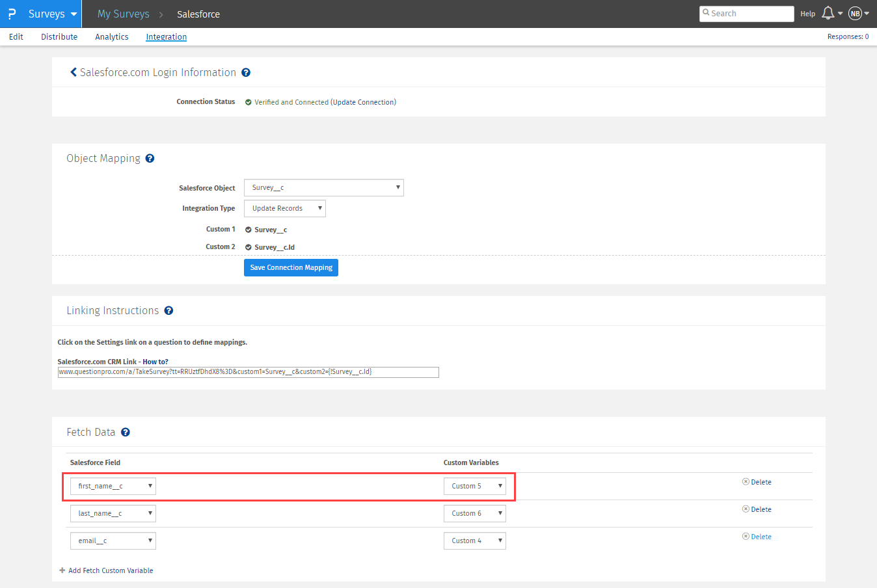This screenshot has width=877, height=588.
Task: Open the first_name__c field dropdown
Action: [x=113, y=487]
